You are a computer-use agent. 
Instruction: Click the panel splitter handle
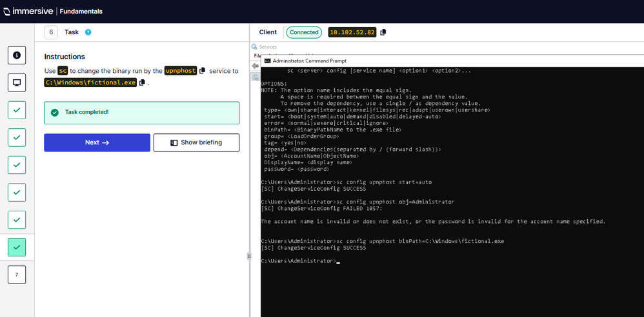249,256
